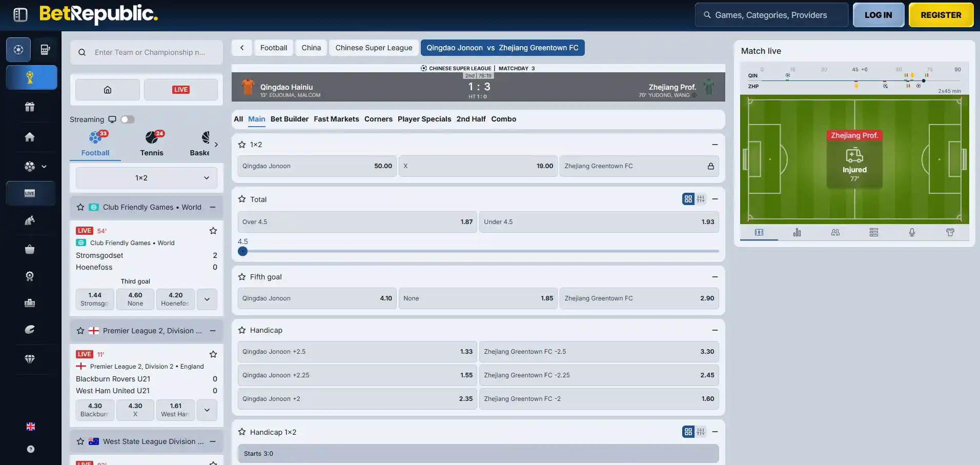Star Club Friendly Games World league
980x465 pixels.
(x=80, y=207)
